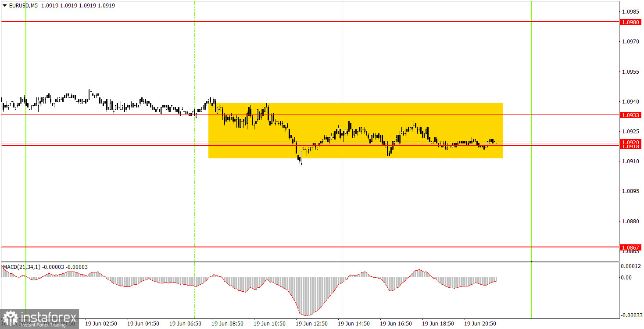The width and height of the screenshot is (644, 329).
Task: Click the 19 Jun 16:50 time label
Action: pyautogui.click(x=395, y=323)
